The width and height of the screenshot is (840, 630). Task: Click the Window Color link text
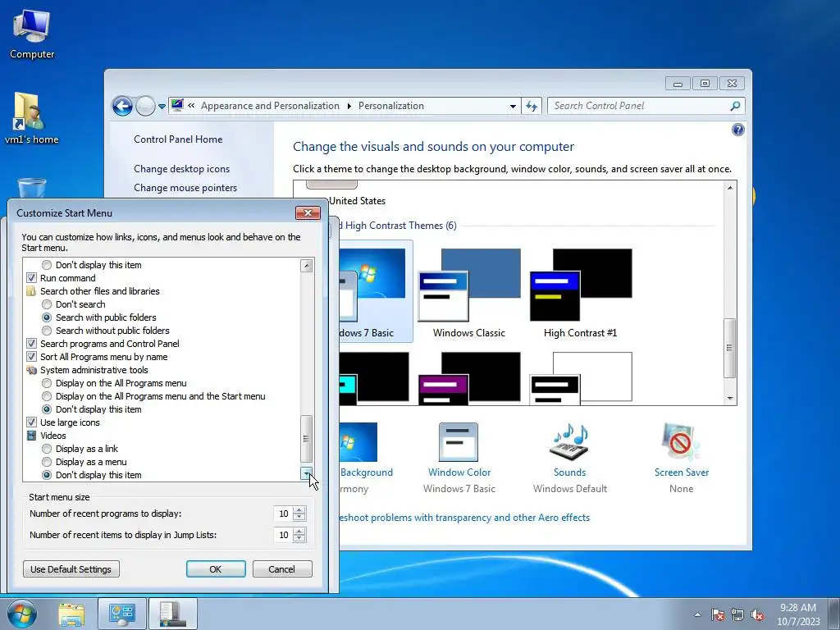[459, 472]
